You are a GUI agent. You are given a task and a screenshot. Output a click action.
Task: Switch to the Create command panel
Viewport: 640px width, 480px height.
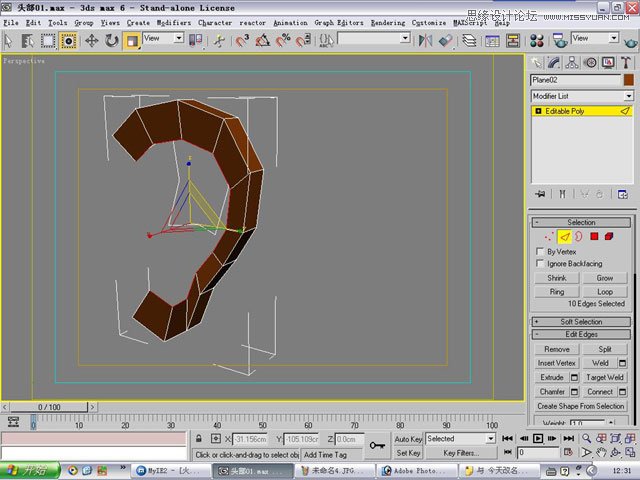click(x=536, y=62)
